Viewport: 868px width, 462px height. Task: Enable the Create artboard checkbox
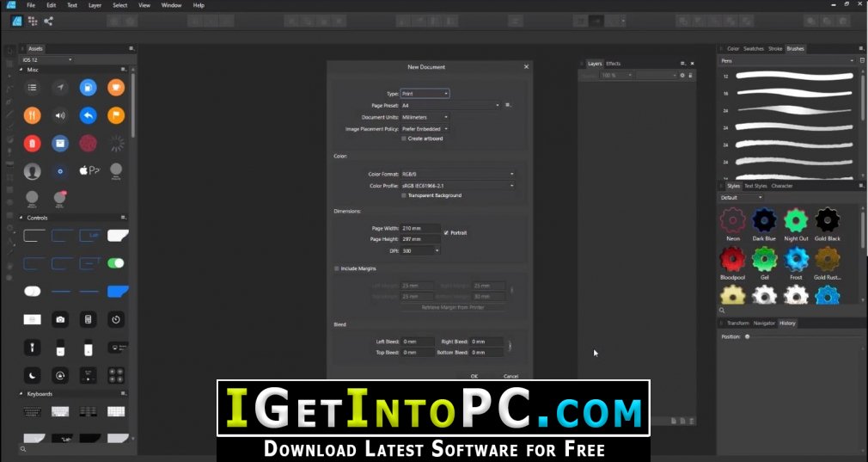pos(404,139)
